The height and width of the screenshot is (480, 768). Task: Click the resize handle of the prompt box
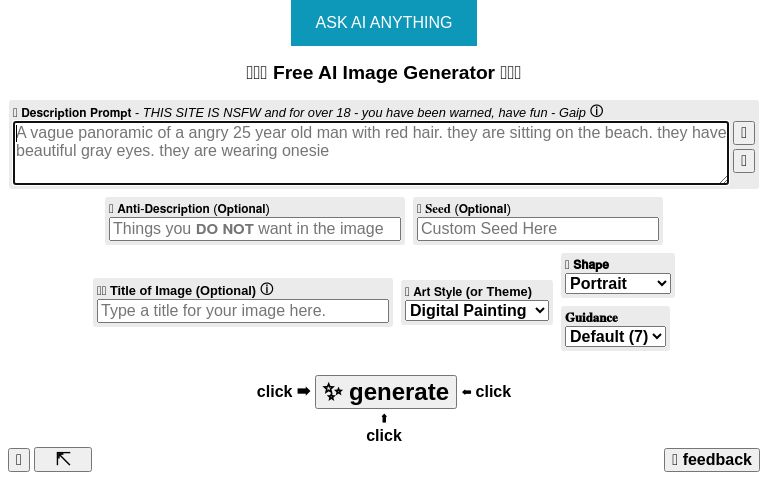click(723, 179)
